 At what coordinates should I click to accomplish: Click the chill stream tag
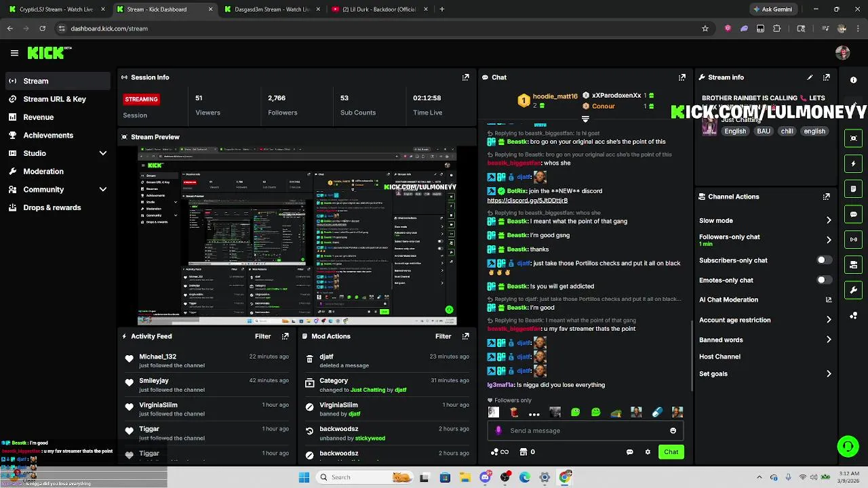click(787, 131)
